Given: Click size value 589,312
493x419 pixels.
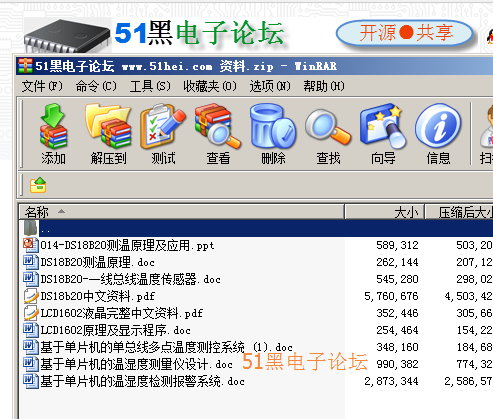Looking at the screenshot, I should 397,245.
